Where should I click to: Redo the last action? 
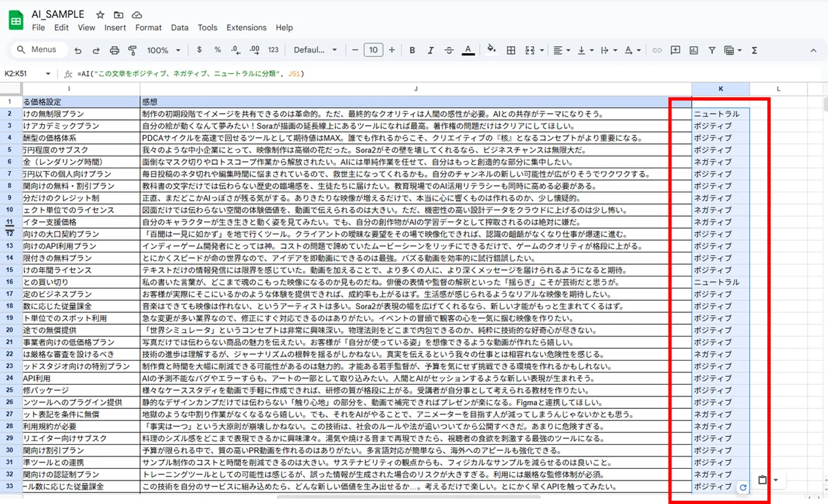point(96,50)
